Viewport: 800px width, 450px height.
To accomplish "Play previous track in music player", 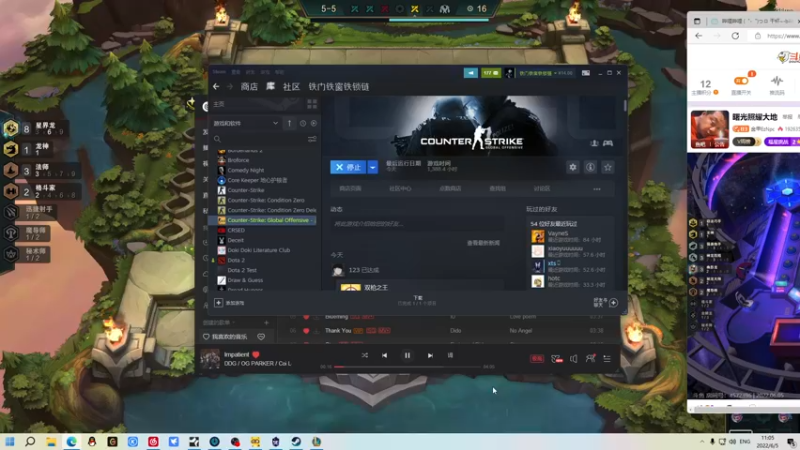I will (384, 355).
